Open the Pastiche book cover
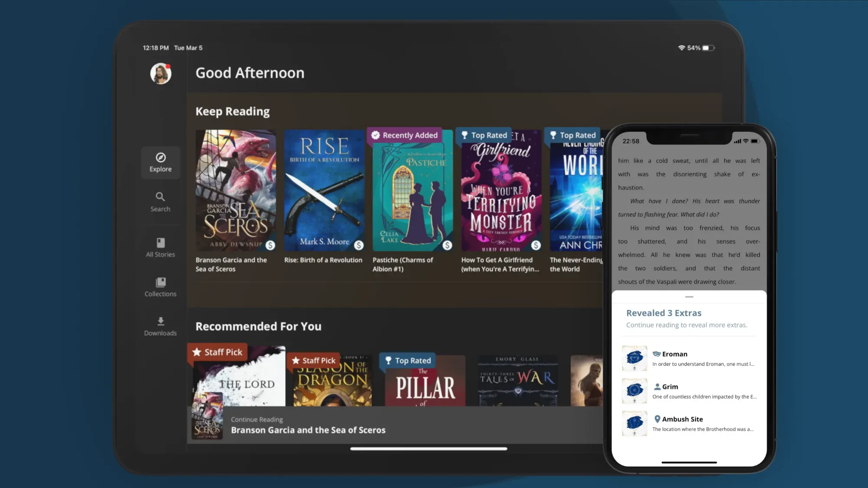 [x=413, y=190]
